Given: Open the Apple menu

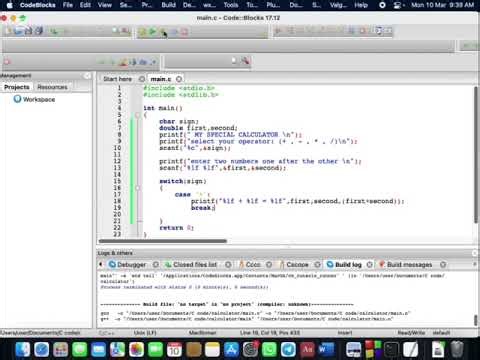Looking at the screenshot, I should pyautogui.click(x=9, y=5).
